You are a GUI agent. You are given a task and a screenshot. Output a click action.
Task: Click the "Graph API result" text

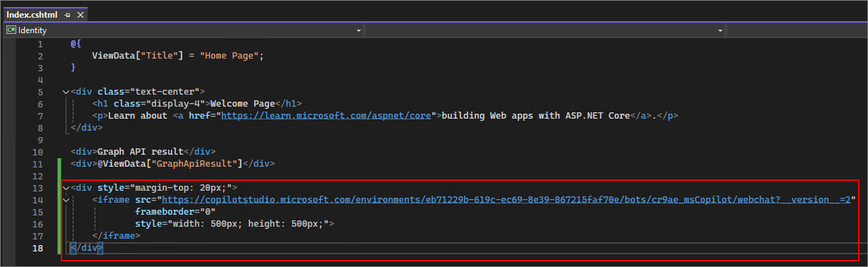point(141,152)
